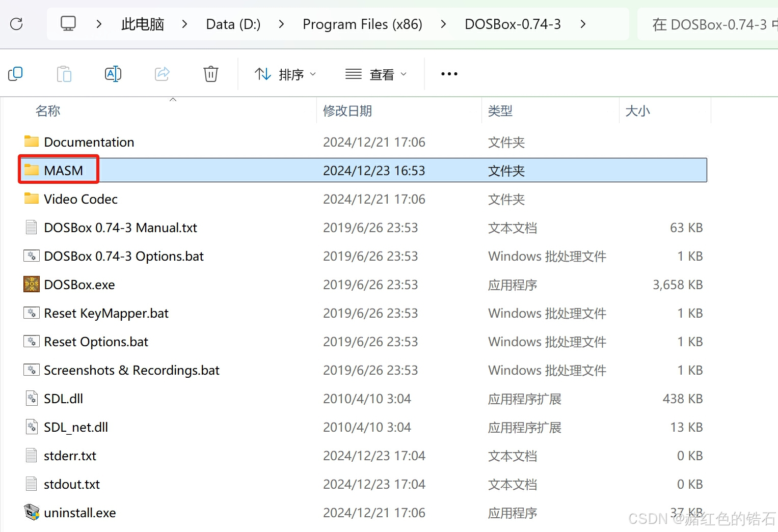Click the Refresh icon near the address bar
Image resolution: width=778 pixels, height=532 pixels.
[17, 23]
